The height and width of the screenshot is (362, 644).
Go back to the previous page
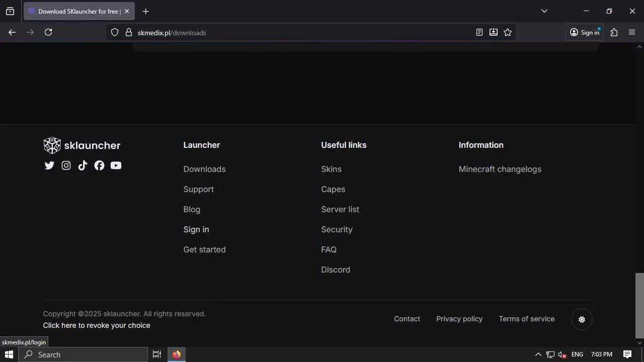[12, 32]
